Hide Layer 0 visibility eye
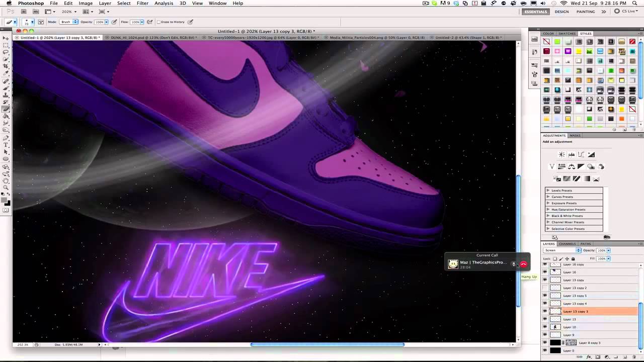This screenshot has height=362, width=644. coord(545,350)
